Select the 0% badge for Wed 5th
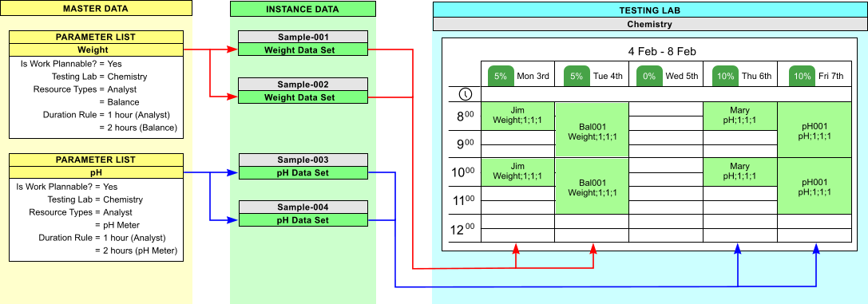Viewport: 868px width, 304px height. click(x=649, y=76)
